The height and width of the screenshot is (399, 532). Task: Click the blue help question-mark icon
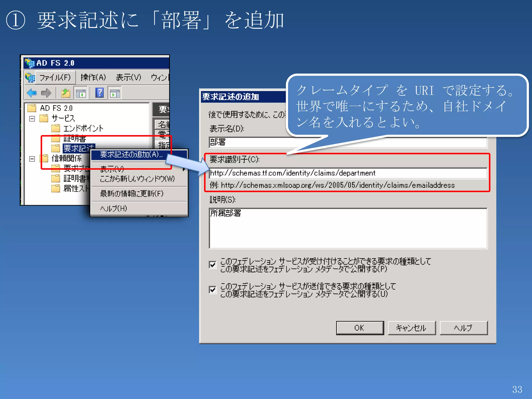coord(99,93)
